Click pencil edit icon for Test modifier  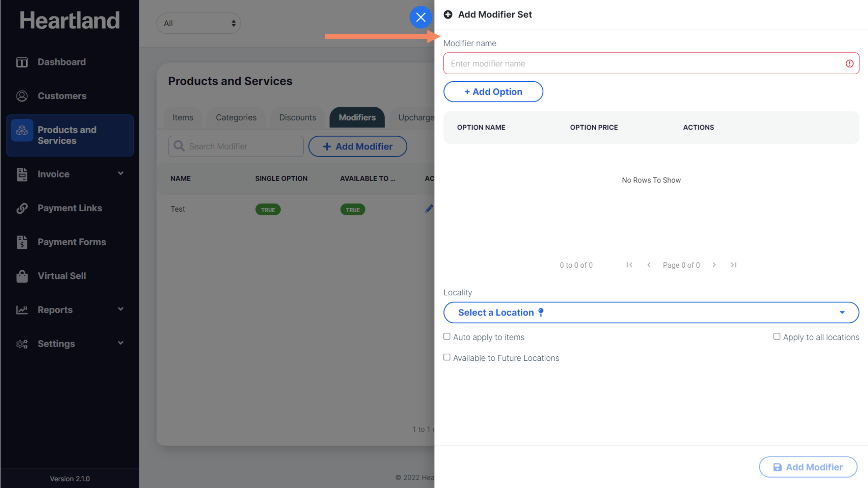point(429,209)
